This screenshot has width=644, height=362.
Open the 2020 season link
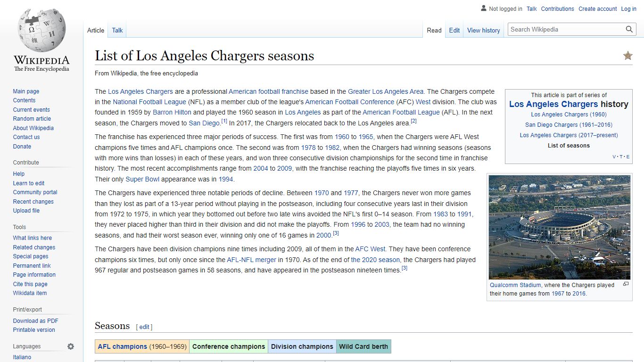(x=375, y=260)
